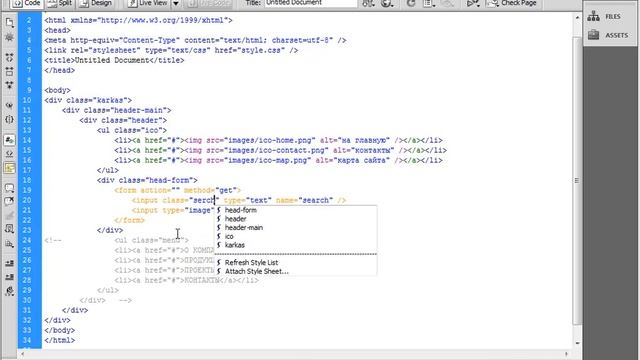Click the code editor scroll down arrow

click(577, 343)
